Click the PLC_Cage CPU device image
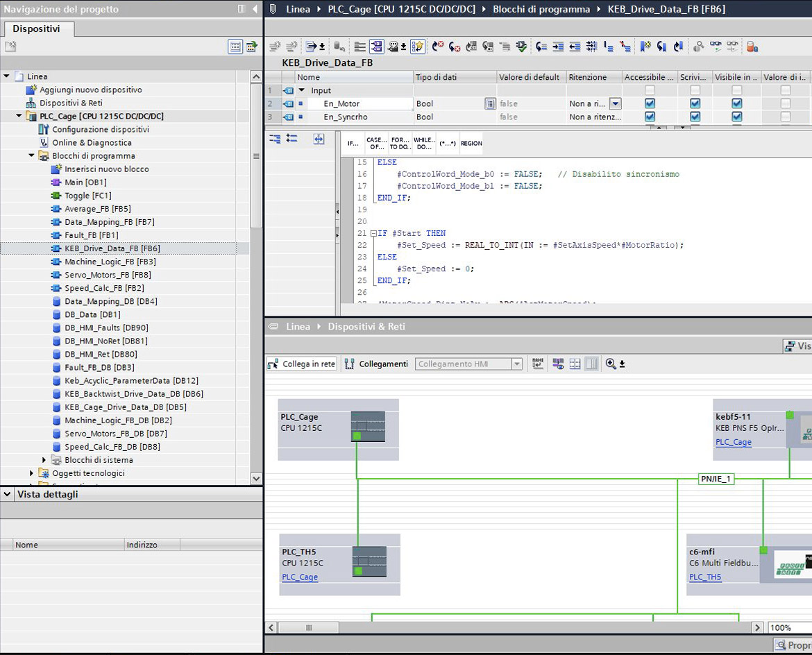 click(368, 426)
